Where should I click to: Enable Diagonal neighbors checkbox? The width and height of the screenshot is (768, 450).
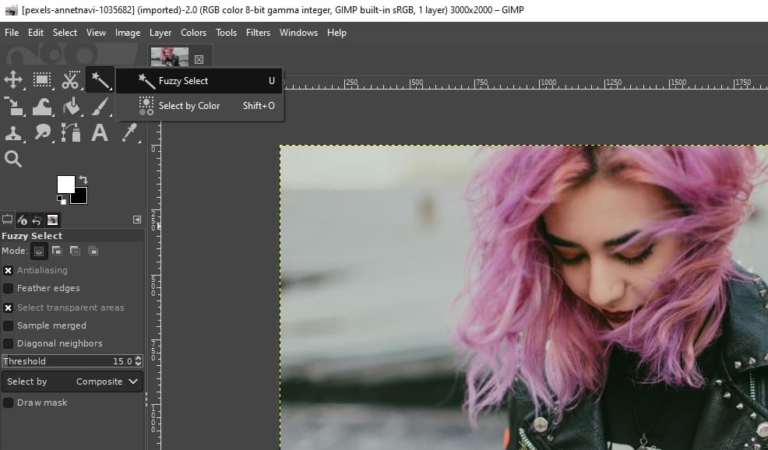[x=8, y=343]
